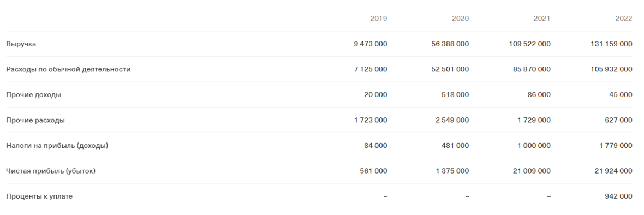The width and height of the screenshot is (644, 215).
Task: Click Налоги на прибыль (доходы) label
Action: coord(57,146)
